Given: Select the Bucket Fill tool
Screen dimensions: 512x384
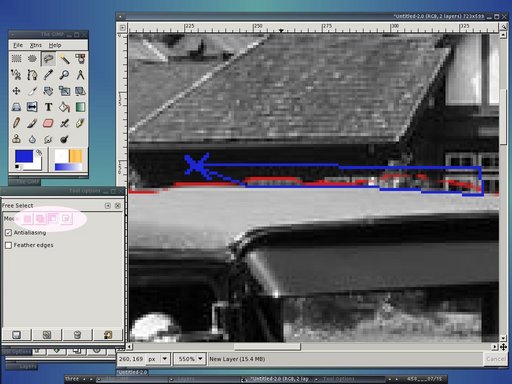Looking at the screenshot, I should [64, 107].
